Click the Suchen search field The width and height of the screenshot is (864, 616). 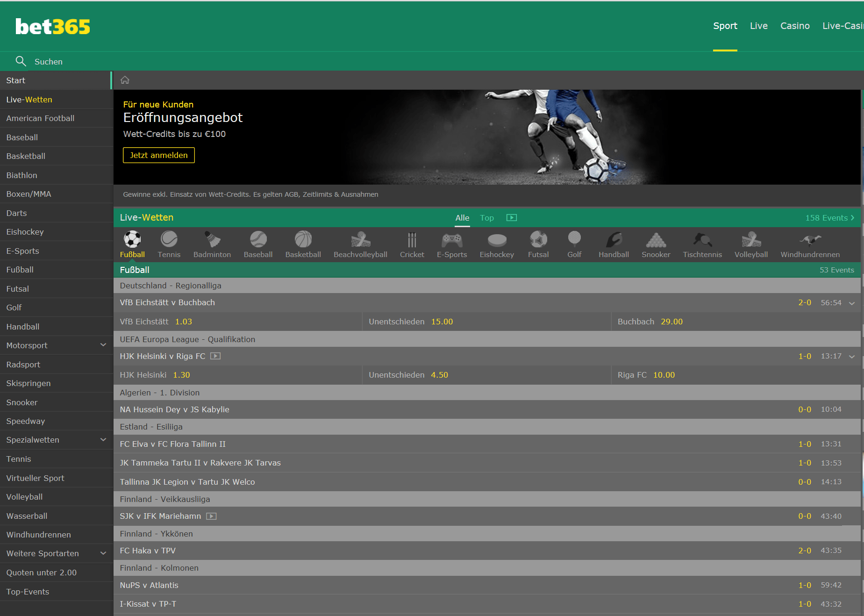(x=49, y=62)
